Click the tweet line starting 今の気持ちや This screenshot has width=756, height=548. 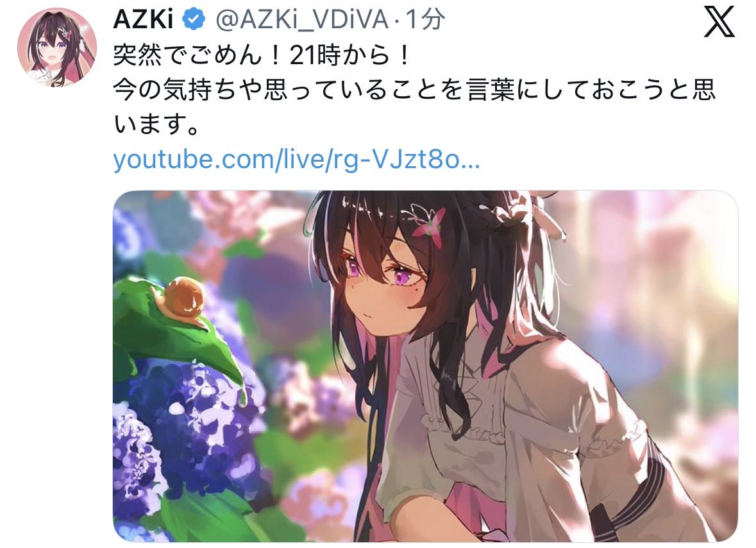414,90
